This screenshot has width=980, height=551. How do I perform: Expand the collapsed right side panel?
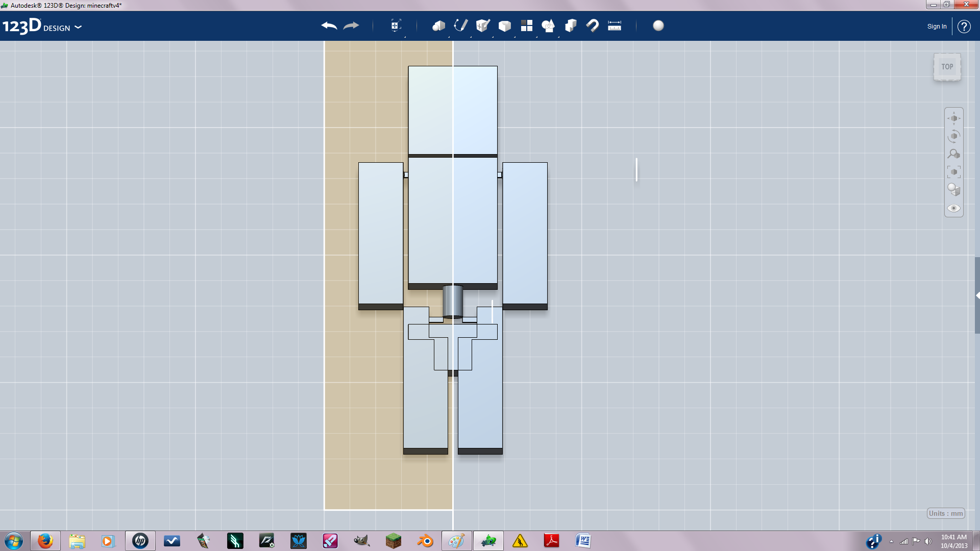(x=977, y=295)
